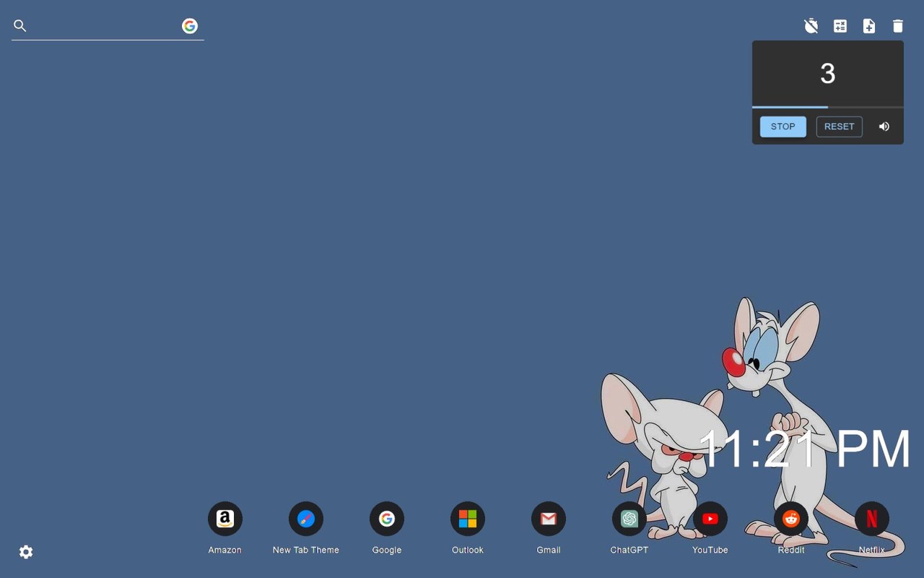Click the trash can icon
This screenshot has width=924, height=578.
tap(898, 26)
